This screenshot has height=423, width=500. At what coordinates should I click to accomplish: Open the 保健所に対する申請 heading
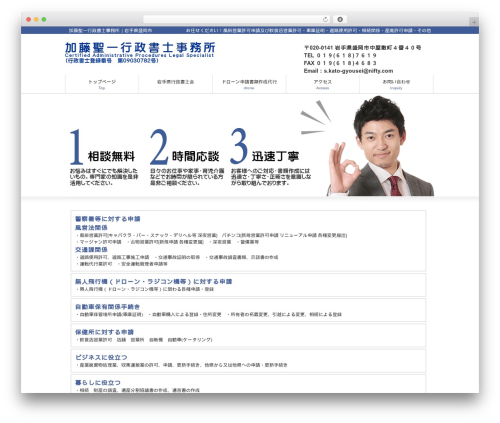pos(104,332)
